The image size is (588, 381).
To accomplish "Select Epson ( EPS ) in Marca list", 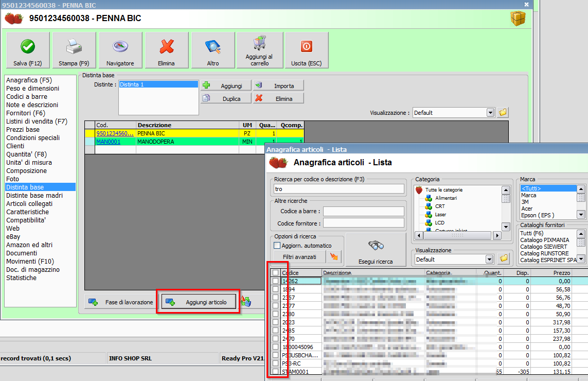I will tap(538, 215).
